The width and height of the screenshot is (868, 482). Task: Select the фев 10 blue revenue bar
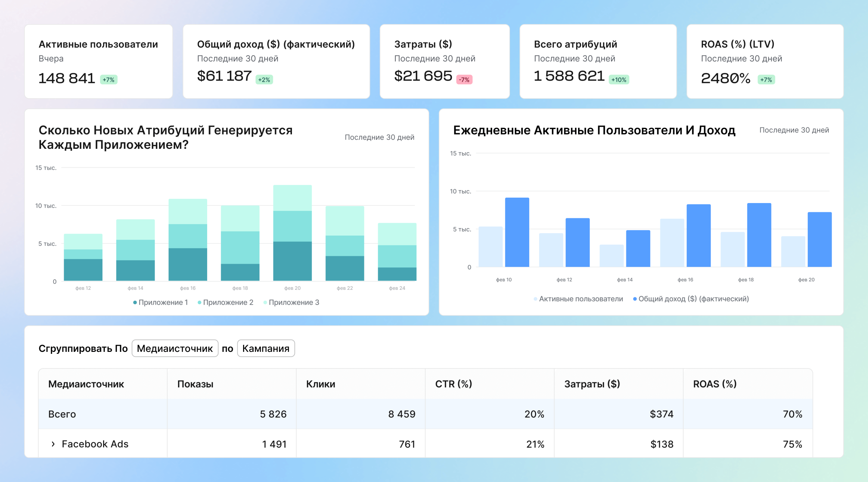pyautogui.click(x=517, y=233)
